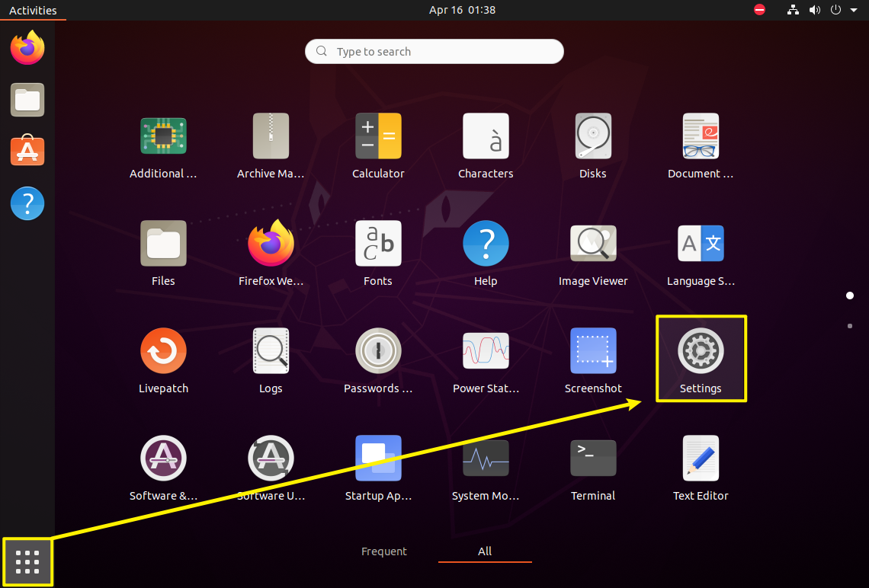Open Files from the app grid

pyautogui.click(x=163, y=254)
